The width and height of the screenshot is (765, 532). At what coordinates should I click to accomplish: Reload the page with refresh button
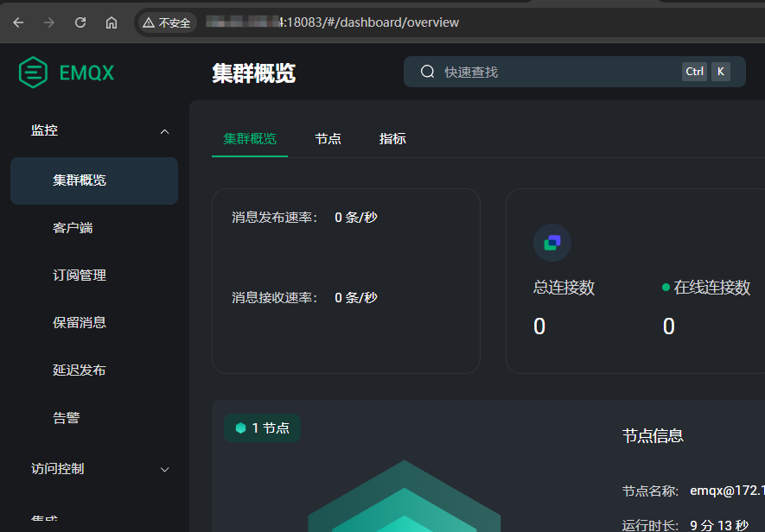coord(80,22)
